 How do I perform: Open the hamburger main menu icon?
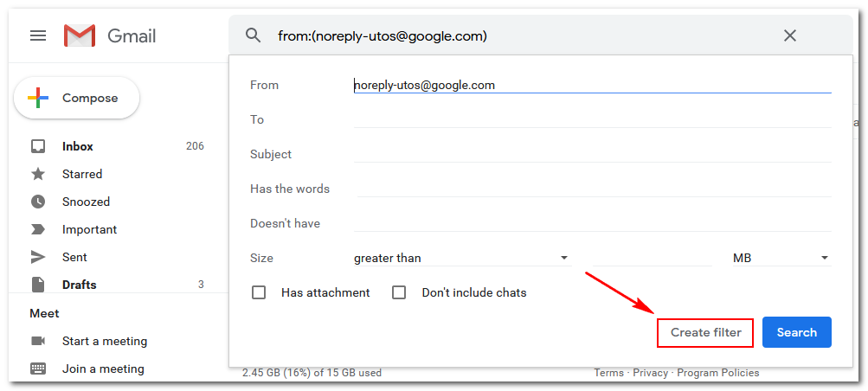click(37, 36)
